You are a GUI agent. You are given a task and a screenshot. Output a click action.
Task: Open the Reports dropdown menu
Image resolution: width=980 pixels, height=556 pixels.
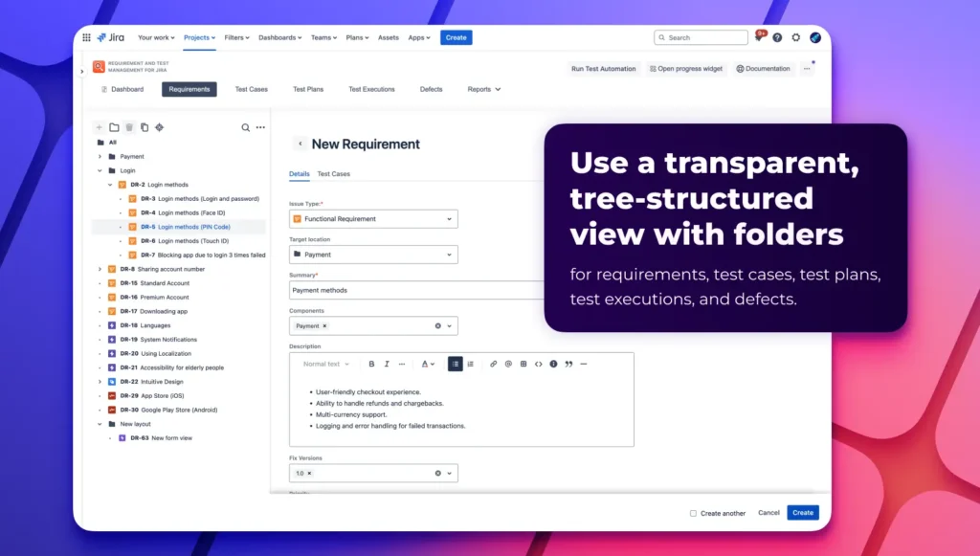[483, 89]
